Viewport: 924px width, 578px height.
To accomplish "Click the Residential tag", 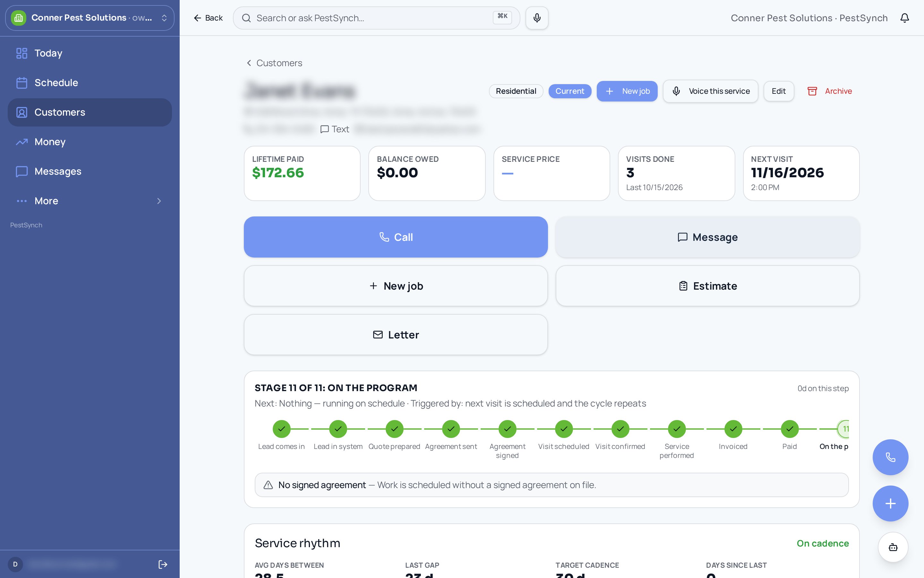I will (x=516, y=91).
